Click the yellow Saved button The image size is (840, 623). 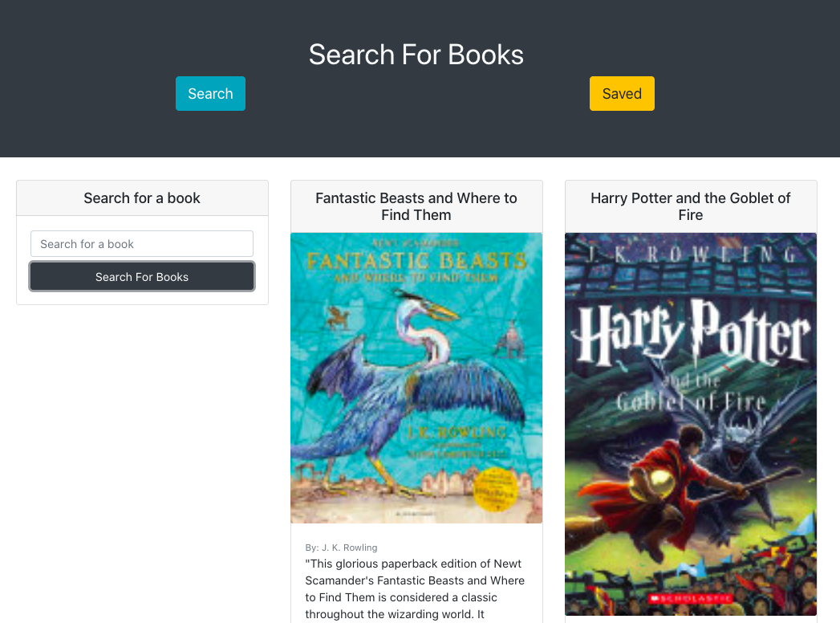[x=622, y=93]
